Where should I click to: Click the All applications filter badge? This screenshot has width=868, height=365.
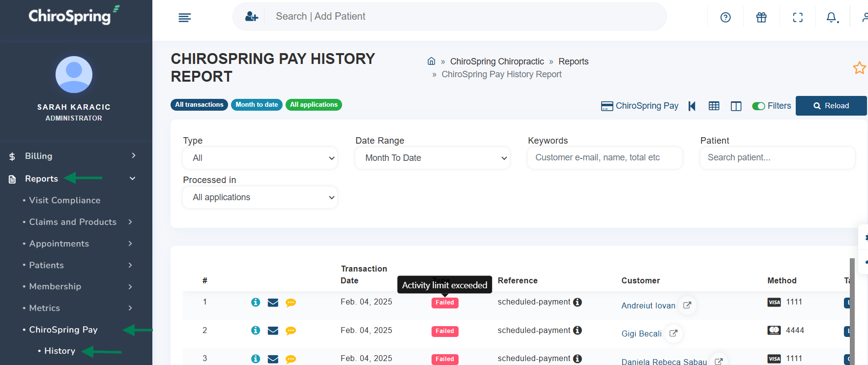[314, 105]
